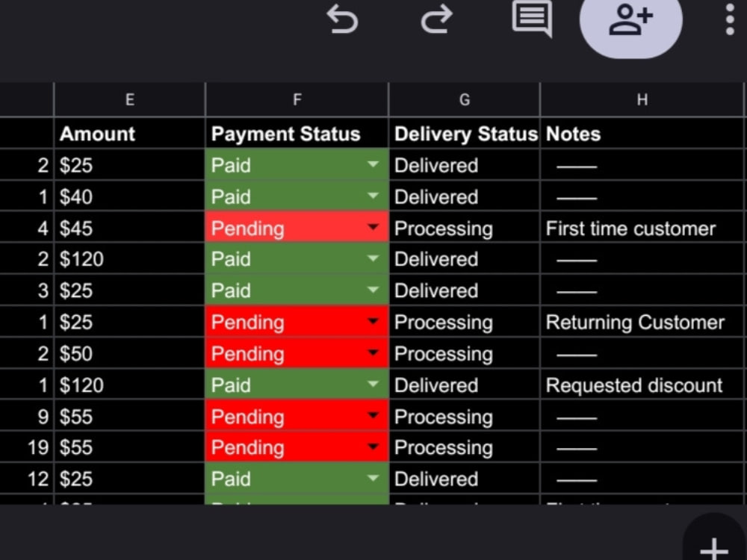Select column F header
The width and height of the screenshot is (747, 560).
(297, 99)
